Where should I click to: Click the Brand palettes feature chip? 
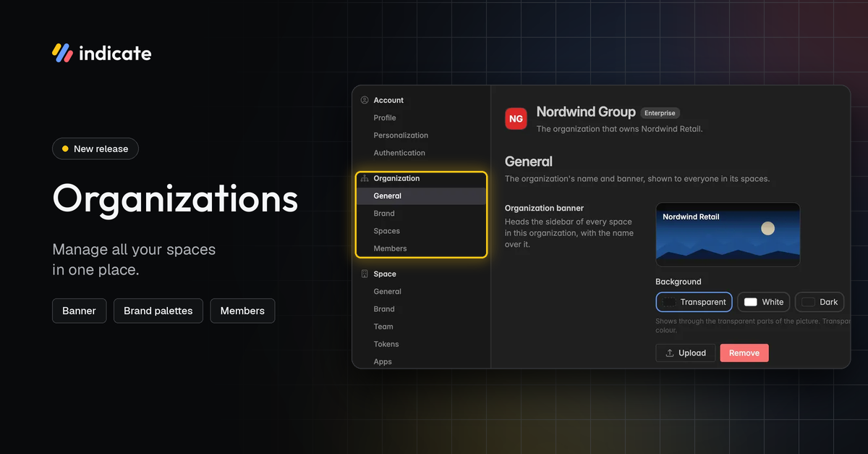(x=158, y=311)
